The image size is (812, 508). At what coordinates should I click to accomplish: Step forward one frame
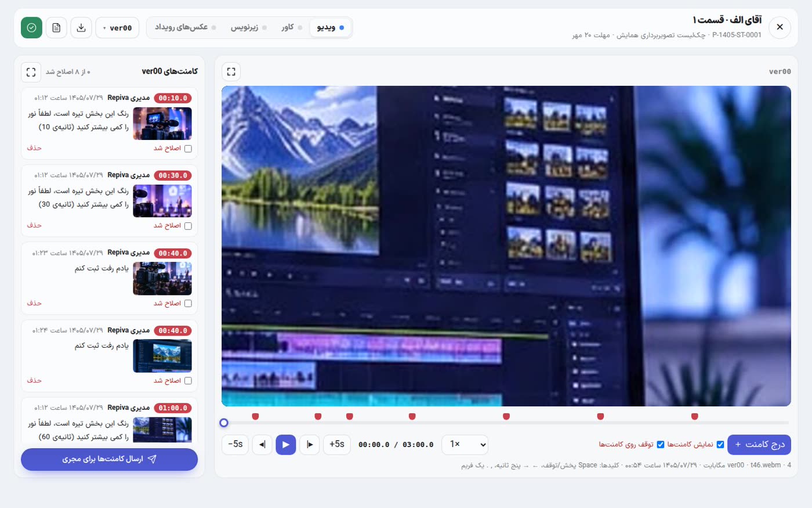pyautogui.click(x=310, y=445)
